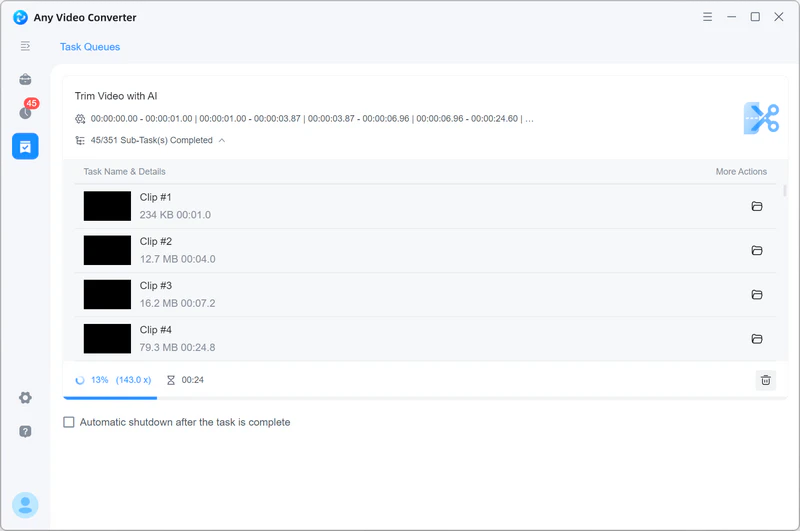Open the title bar hamburger menu
Image resolution: width=800 pixels, height=531 pixels.
[707, 17]
